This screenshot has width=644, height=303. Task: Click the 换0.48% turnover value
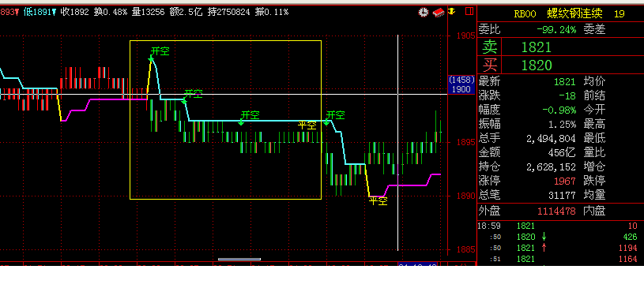click(x=111, y=13)
